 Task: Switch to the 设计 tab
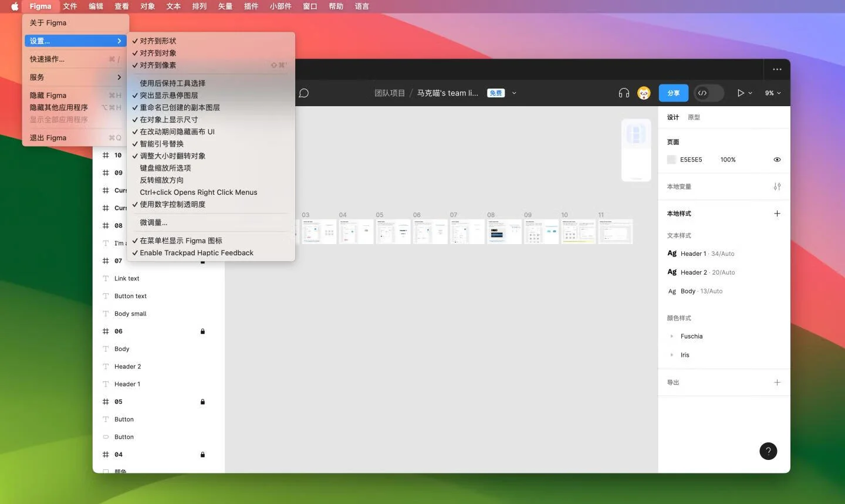click(673, 117)
